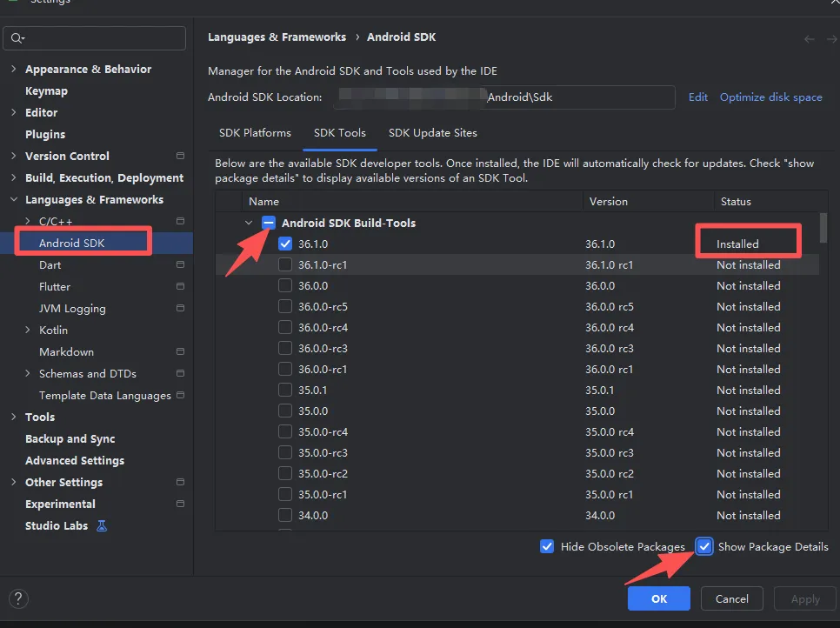
Task: Check the 35.0.0 build-tools checkbox
Action: point(285,411)
